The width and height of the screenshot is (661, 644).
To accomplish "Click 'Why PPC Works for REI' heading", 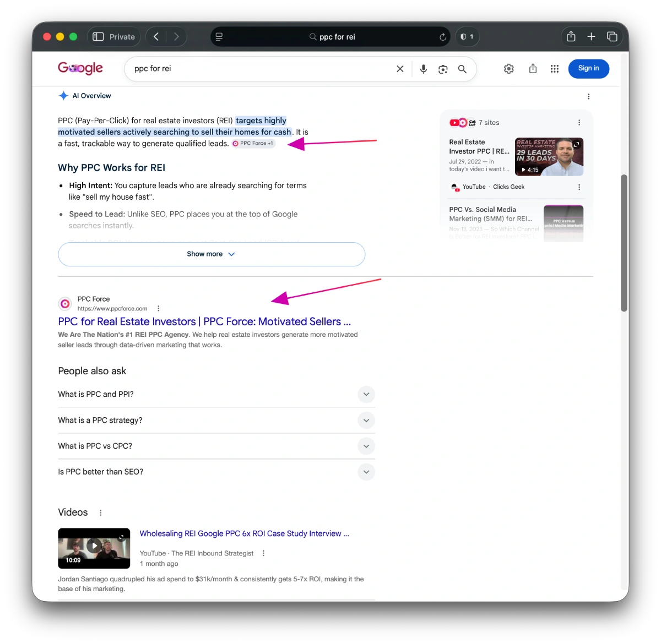I will click(112, 168).
